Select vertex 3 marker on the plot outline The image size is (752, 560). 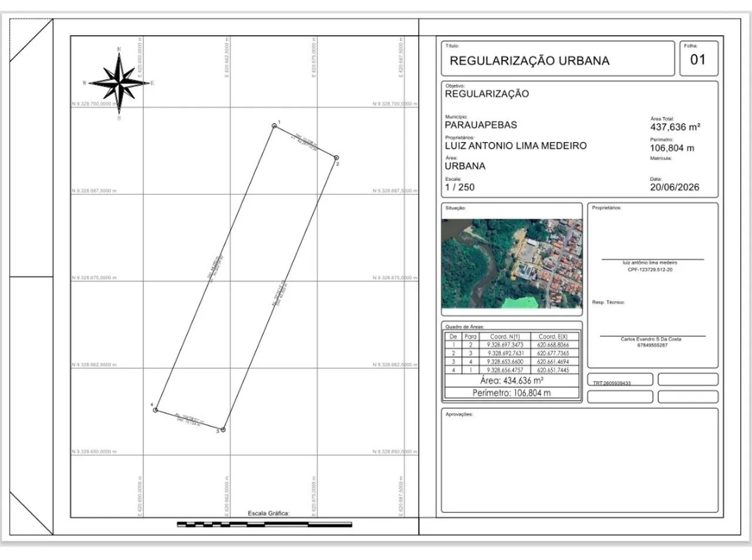[223, 430]
